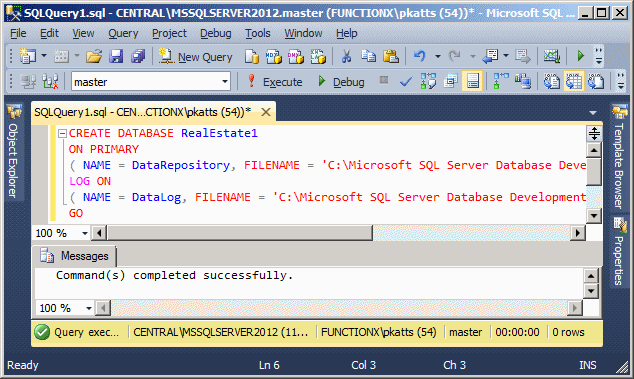
Task: Select Results to Grid icon
Action: (x=574, y=81)
